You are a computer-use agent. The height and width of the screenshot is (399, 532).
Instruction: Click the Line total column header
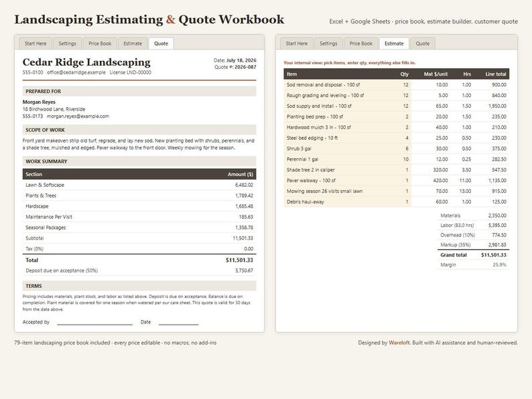[496, 74]
